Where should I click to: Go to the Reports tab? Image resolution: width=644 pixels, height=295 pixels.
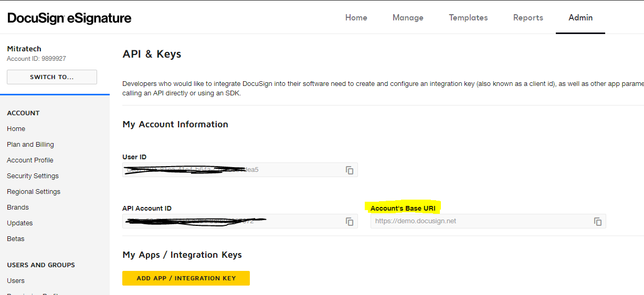pyautogui.click(x=528, y=17)
